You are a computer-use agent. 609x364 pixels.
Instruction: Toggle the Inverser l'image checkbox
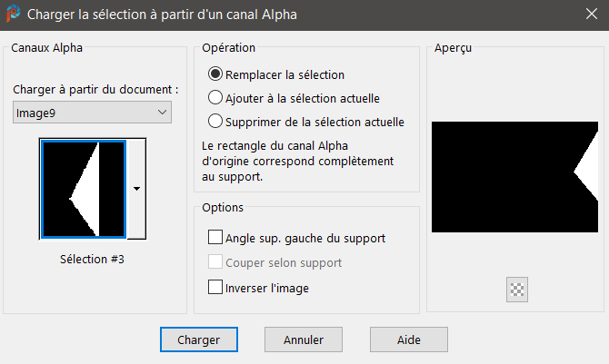click(x=215, y=288)
